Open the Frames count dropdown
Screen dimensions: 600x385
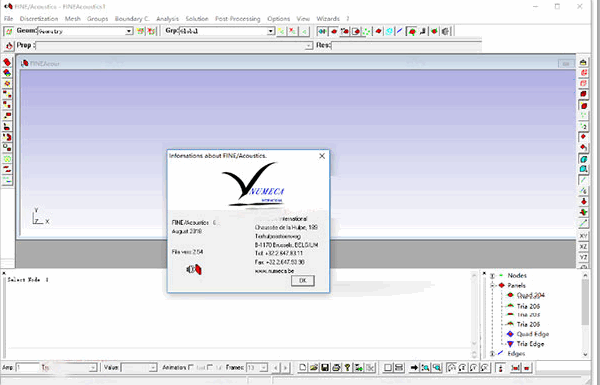point(264,368)
